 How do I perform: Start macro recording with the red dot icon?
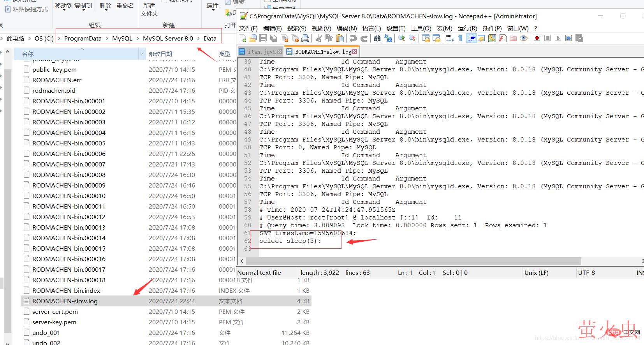click(x=537, y=38)
